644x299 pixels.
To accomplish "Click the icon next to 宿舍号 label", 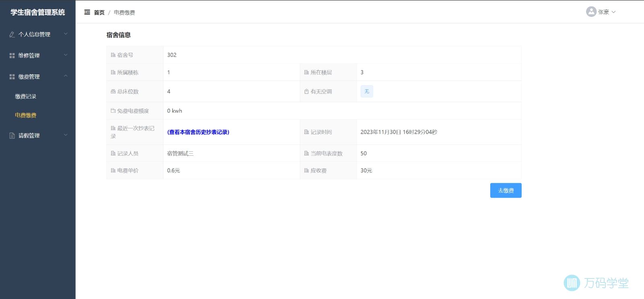I will click(x=113, y=55).
